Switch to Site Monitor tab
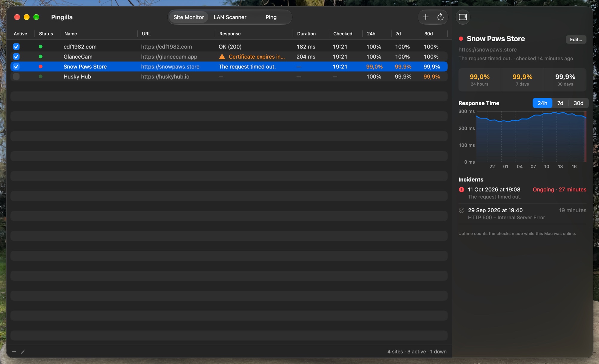 (x=189, y=17)
